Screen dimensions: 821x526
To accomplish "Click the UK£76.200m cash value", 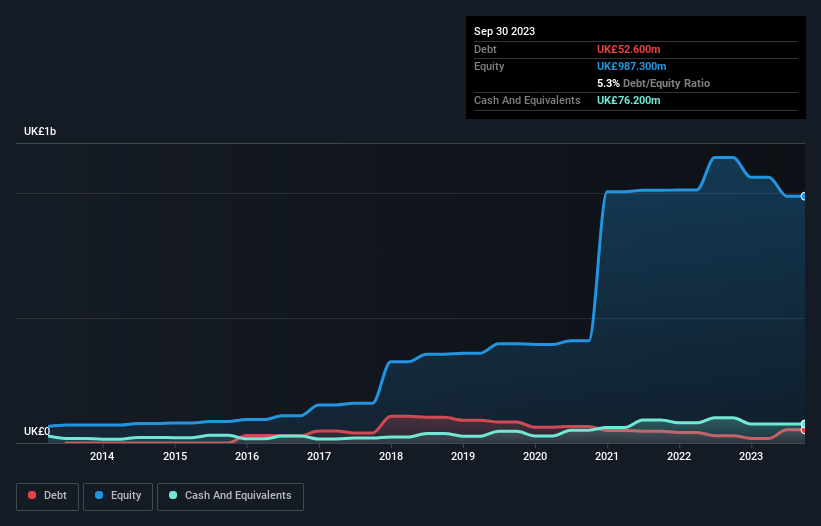I will [x=628, y=100].
